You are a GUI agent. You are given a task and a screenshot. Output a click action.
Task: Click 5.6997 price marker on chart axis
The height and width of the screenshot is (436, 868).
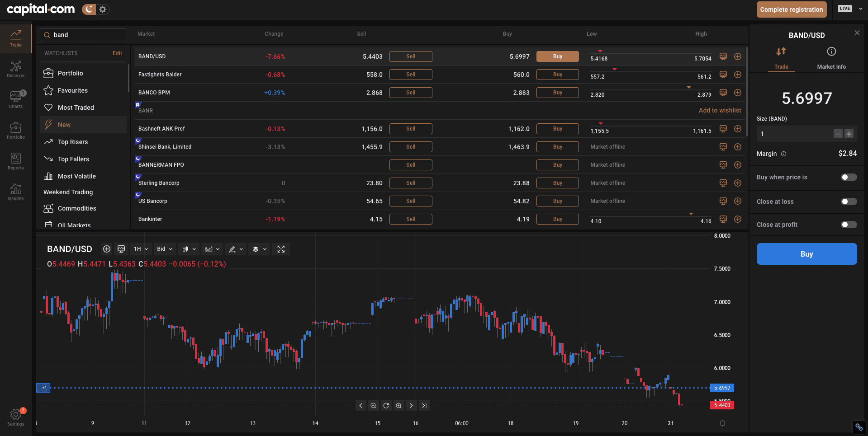[722, 388]
